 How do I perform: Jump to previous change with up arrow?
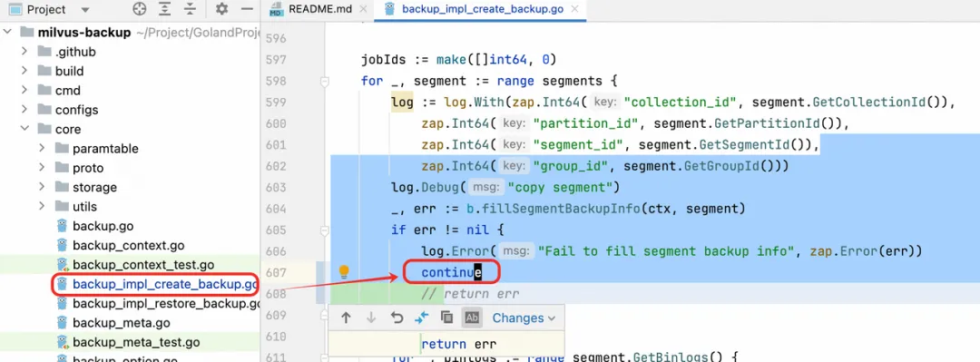click(347, 318)
